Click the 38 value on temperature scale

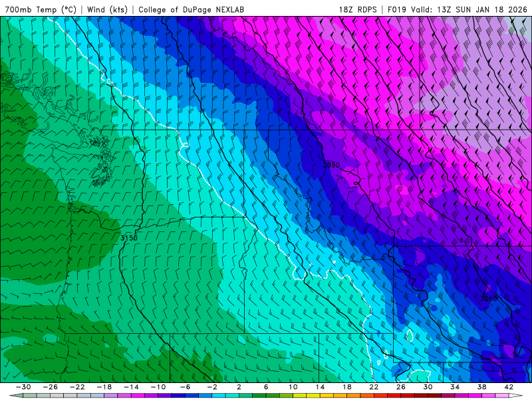pyautogui.click(x=481, y=387)
